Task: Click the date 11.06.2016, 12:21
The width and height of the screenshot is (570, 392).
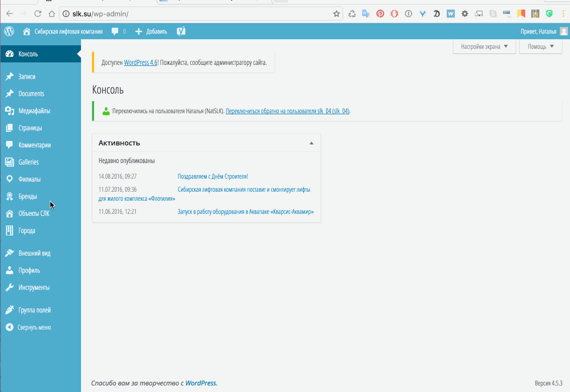Action: pos(117,212)
